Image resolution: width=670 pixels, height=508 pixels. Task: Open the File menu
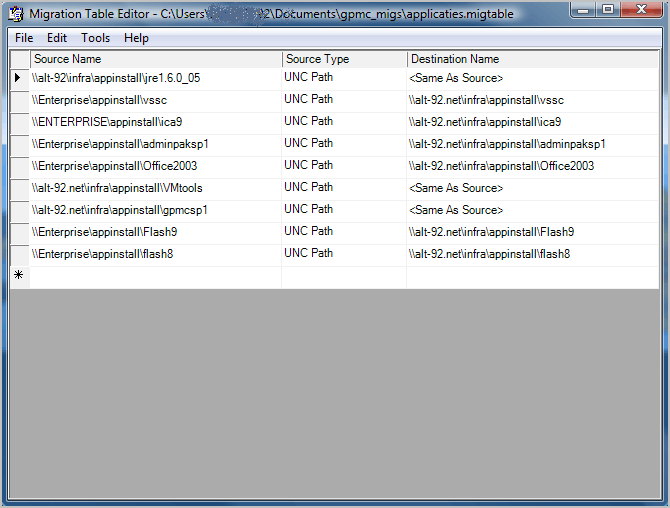click(x=24, y=38)
